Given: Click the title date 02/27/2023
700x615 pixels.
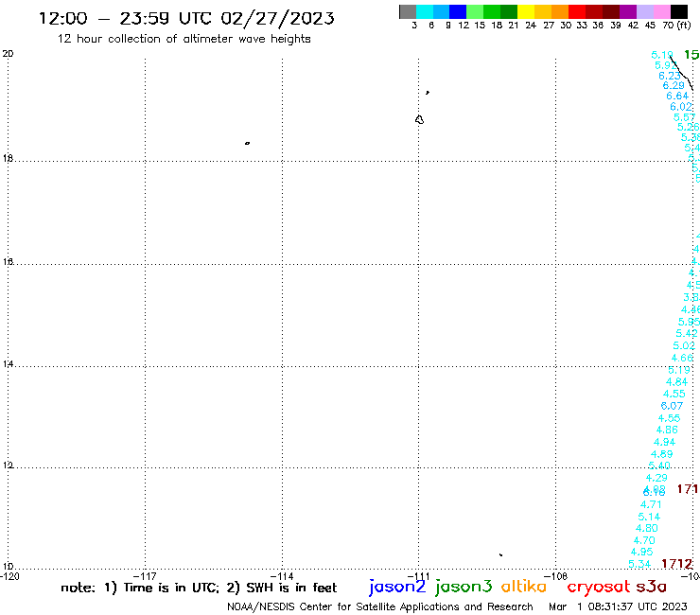Looking at the screenshot, I should pos(278,18).
